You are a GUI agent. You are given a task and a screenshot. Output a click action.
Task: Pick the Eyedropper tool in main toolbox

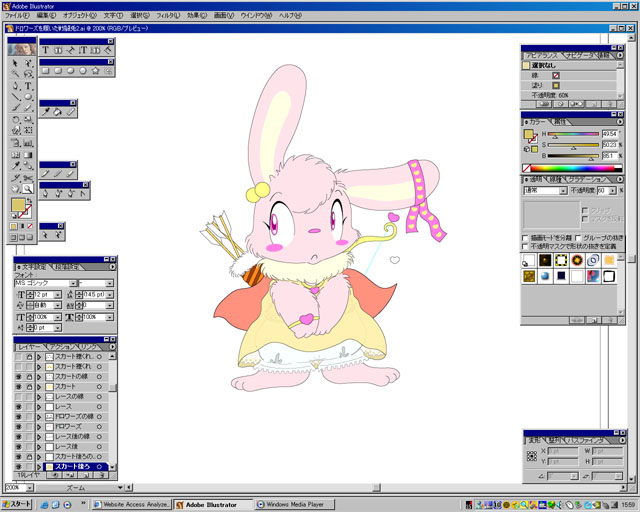coord(15,166)
